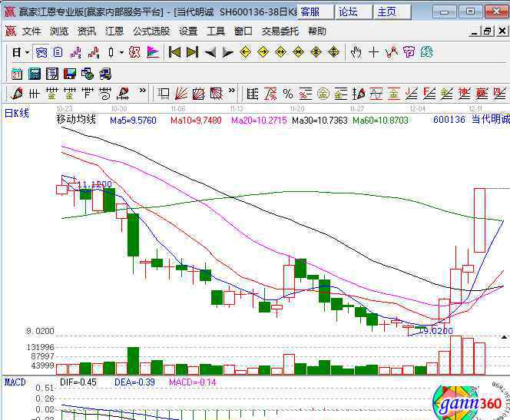Click the calculator icon in second toolbar row
510x420 pixels.
click(35, 74)
